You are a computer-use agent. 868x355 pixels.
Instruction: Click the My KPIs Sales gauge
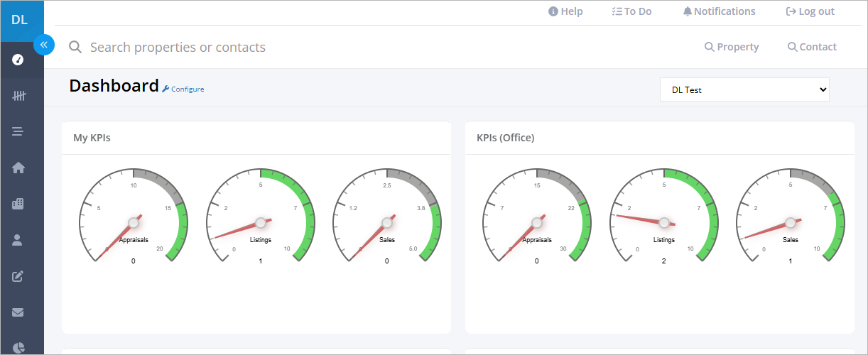click(386, 217)
